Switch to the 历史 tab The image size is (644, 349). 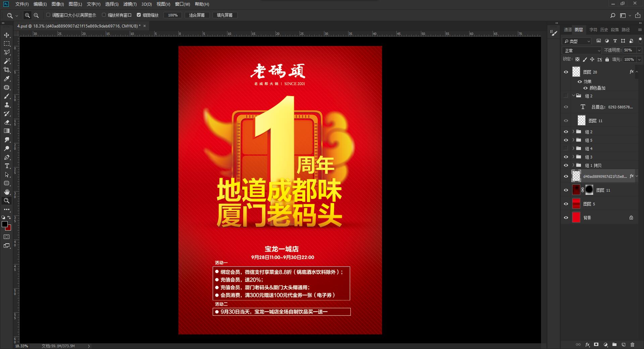click(604, 30)
